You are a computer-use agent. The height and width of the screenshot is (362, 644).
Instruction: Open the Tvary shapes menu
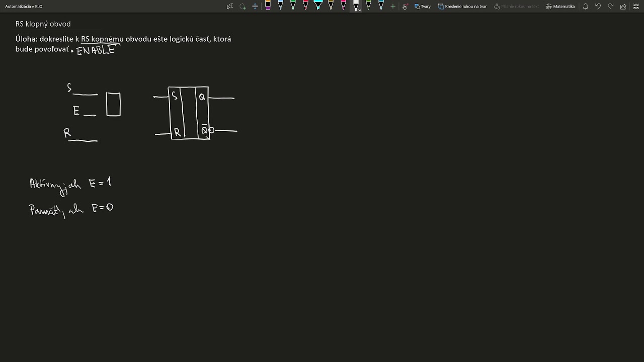pos(423,7)
